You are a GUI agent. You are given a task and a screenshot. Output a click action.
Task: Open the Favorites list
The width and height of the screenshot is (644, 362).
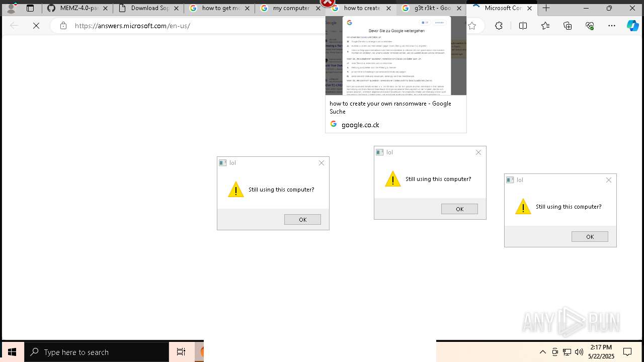(x=545, y=26)
